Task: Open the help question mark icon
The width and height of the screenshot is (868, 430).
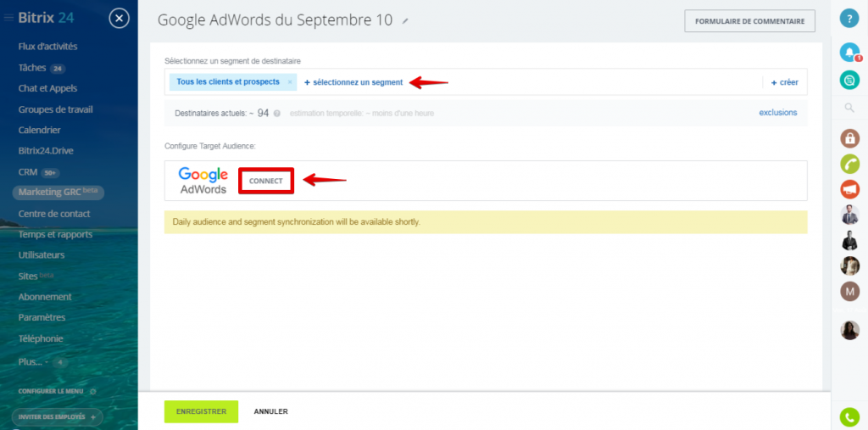Action: [849, 18]
